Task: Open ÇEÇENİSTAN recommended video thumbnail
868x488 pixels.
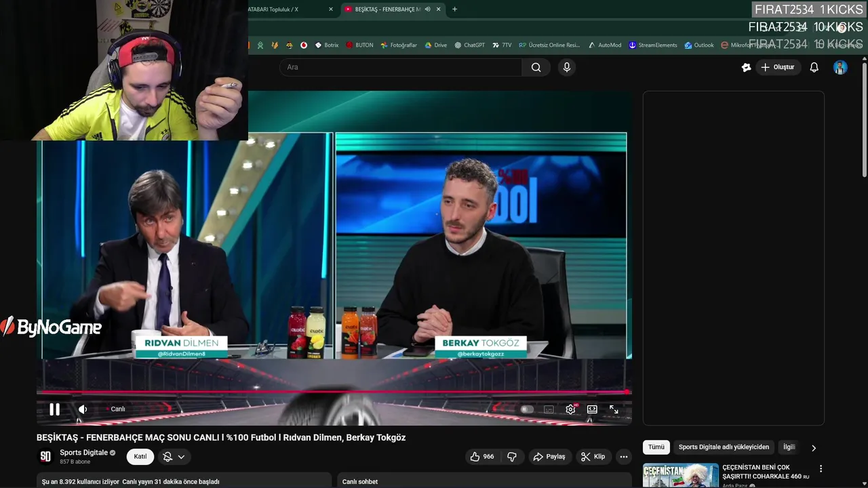Action: 681,475
